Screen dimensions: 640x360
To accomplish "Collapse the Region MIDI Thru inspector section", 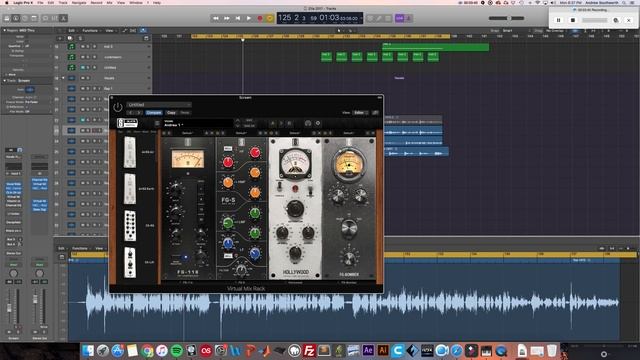I will click(x=4, y=31).
